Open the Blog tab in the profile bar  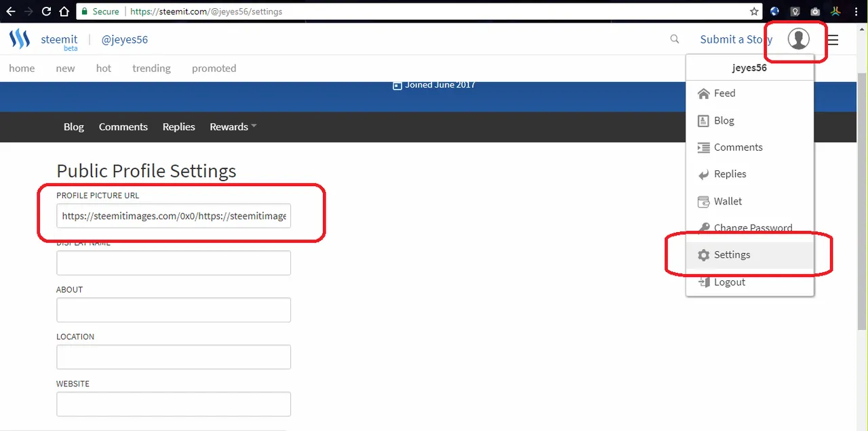click(x=74, y=127)
